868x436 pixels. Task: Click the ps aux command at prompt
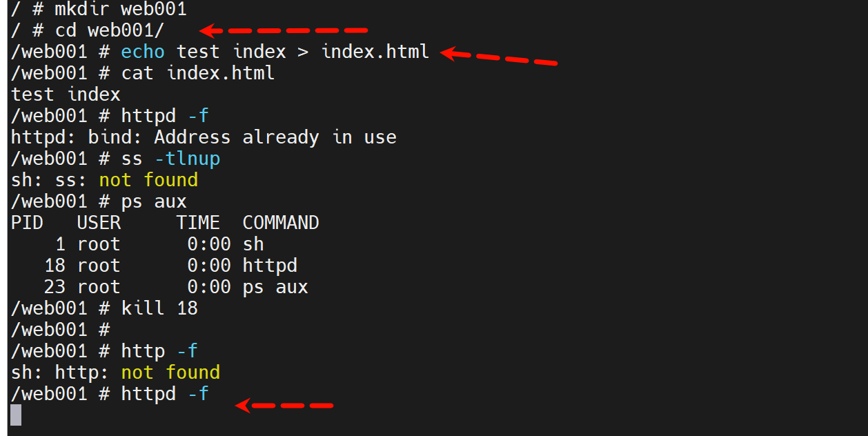pyautogui.click(x=154, y=201)
